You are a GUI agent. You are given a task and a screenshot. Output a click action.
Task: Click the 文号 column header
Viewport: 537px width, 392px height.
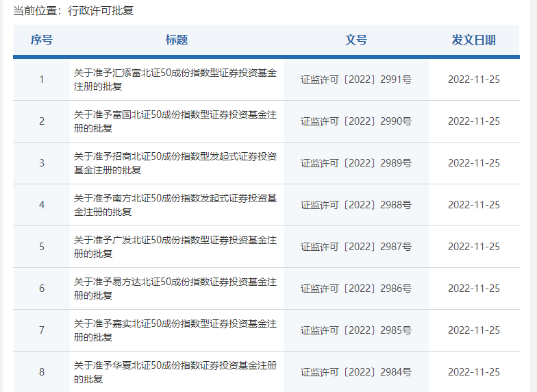[356, 40]
